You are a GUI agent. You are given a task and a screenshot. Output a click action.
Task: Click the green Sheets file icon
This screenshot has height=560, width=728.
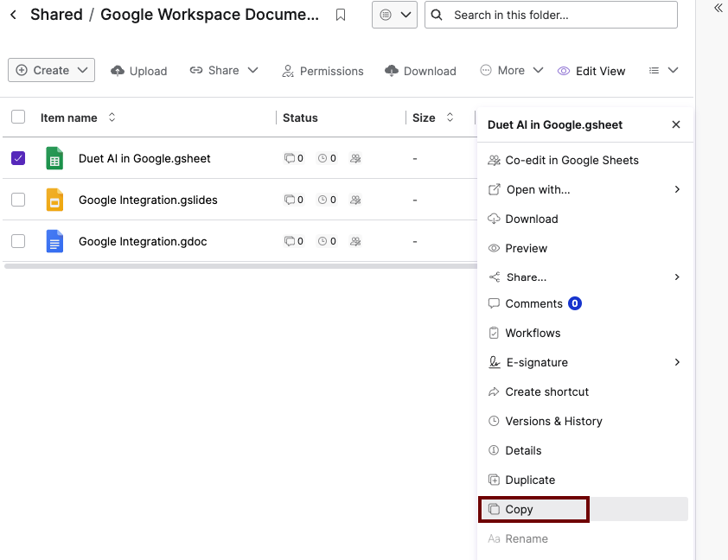point(54,158)
